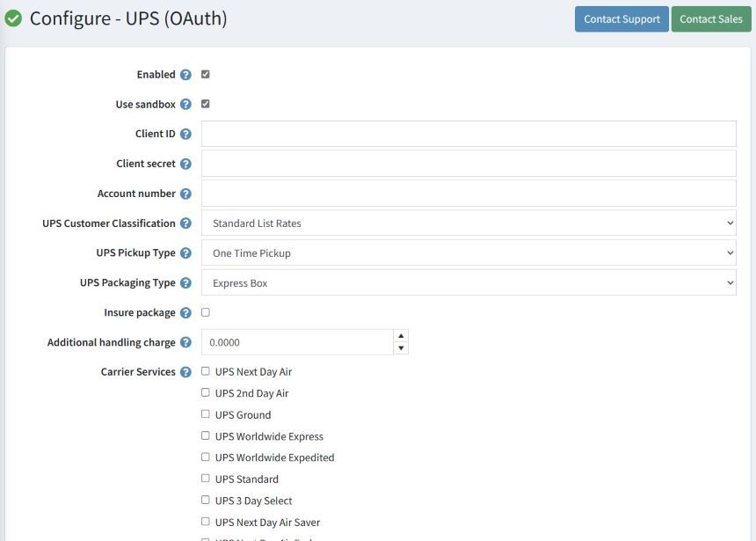Click the Additional handling charge number field

[297, 342]
